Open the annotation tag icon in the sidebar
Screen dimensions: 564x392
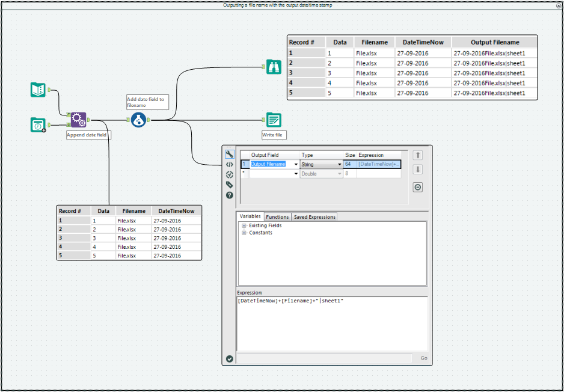(229, 185)
